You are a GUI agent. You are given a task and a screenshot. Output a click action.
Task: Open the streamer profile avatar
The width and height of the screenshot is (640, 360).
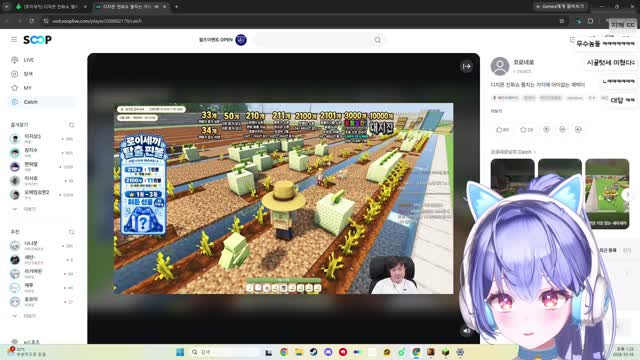(x=500, y=66)
